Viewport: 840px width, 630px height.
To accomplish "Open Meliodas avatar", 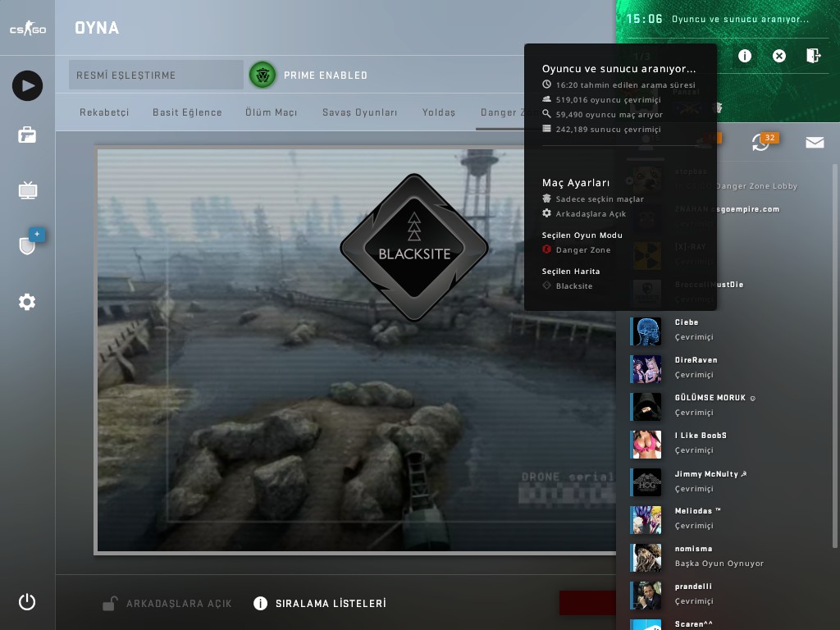I will coord(646,519).
